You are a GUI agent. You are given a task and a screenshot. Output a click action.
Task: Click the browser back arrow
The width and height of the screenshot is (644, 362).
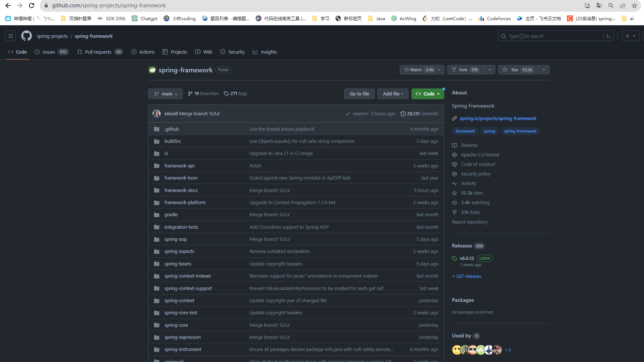tap(8, 6)
